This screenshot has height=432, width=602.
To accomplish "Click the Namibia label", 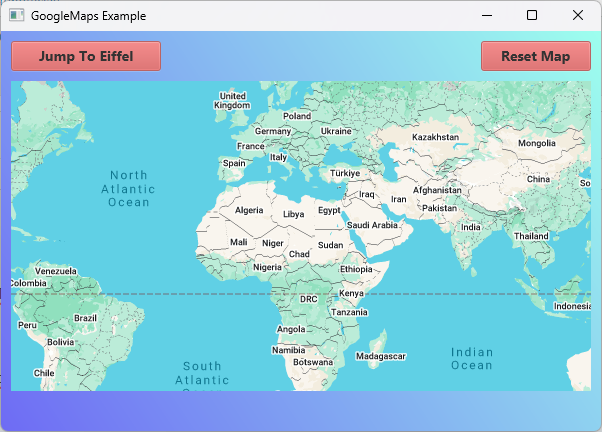I will pos(289,350).
